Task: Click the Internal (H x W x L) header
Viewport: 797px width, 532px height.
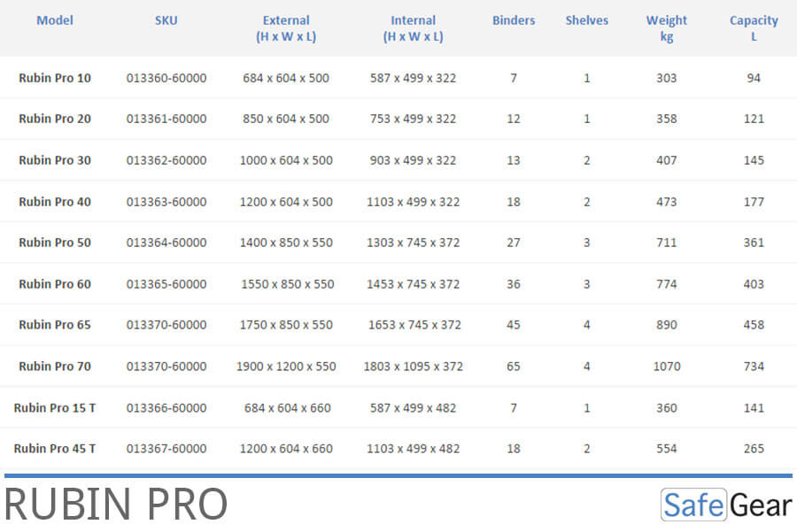Action: pyautogui.click(x=414, y=28)
